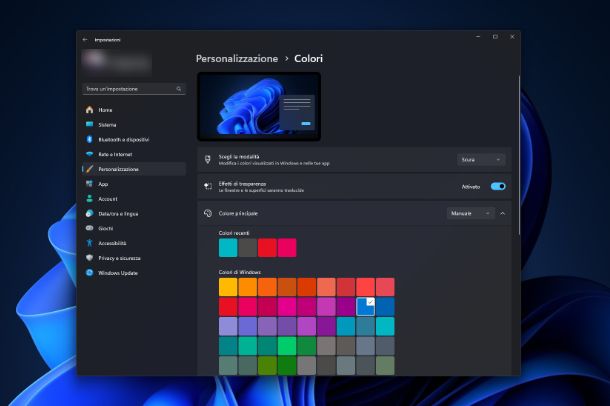
Task: Click the Personalizzazione breadcrumb link
Action: (237, 59)
